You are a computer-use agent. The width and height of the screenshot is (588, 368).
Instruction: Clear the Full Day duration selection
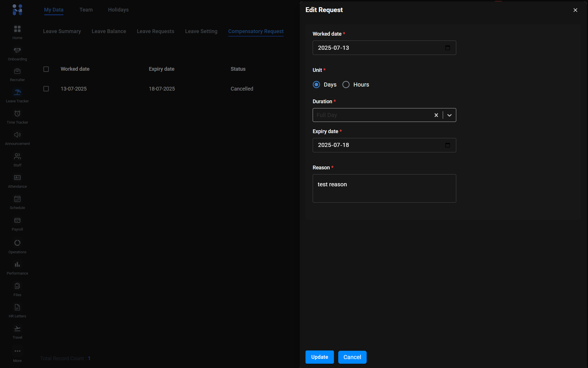pos(436,115)
